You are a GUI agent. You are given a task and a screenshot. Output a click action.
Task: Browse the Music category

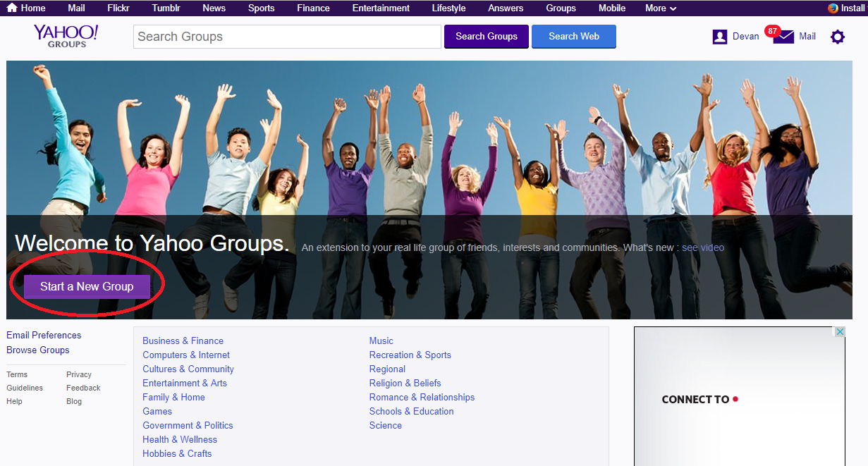click(381, 341)
